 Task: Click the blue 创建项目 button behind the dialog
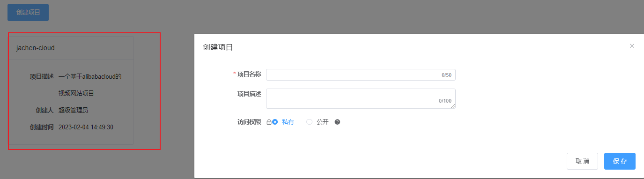(x=28, y=12)
